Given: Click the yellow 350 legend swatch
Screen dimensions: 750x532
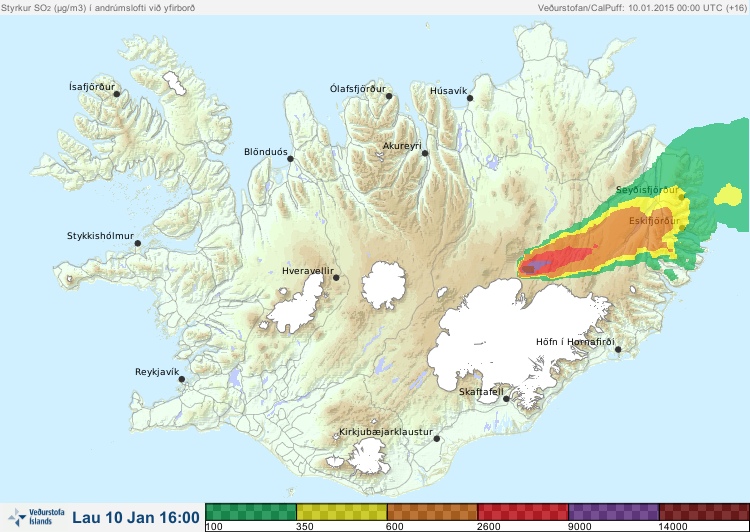Looking at the screenshot, I should [342, 512].
